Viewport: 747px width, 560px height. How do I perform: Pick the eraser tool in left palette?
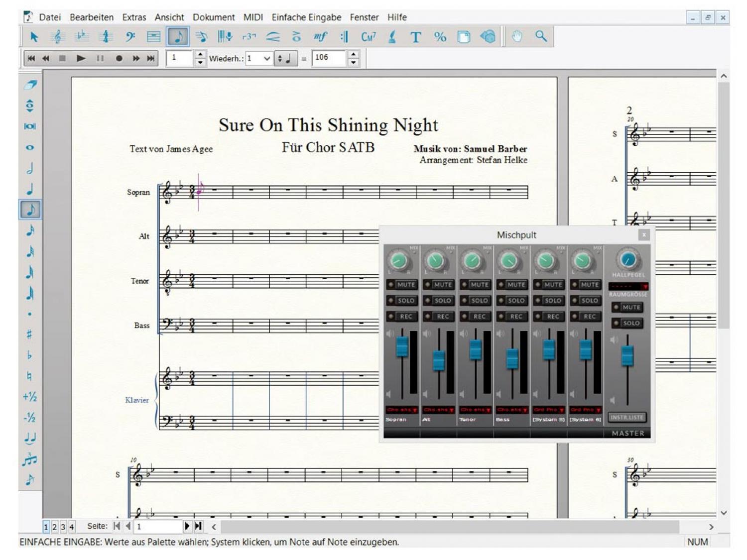[x=30, y=85]
